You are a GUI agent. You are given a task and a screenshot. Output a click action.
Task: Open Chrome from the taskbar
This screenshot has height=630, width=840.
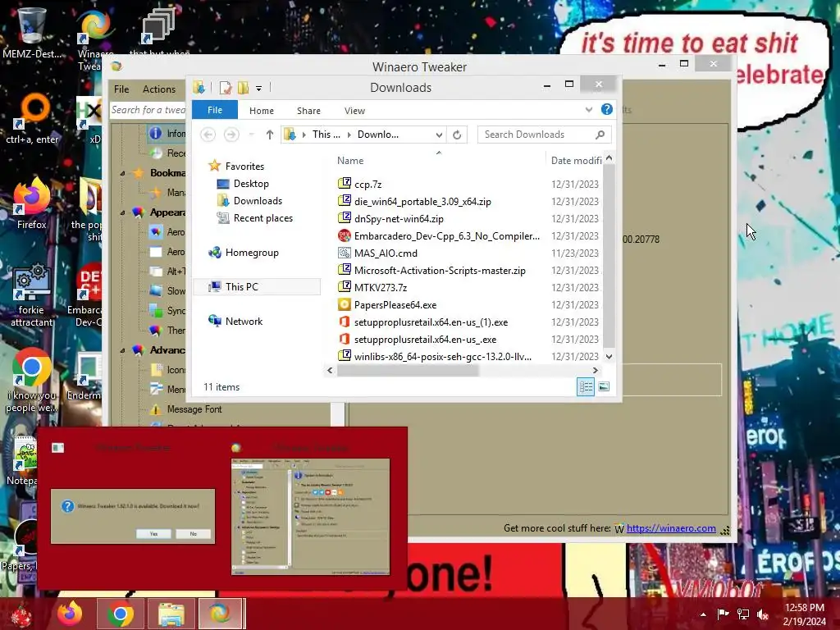[x=121, y=614]
